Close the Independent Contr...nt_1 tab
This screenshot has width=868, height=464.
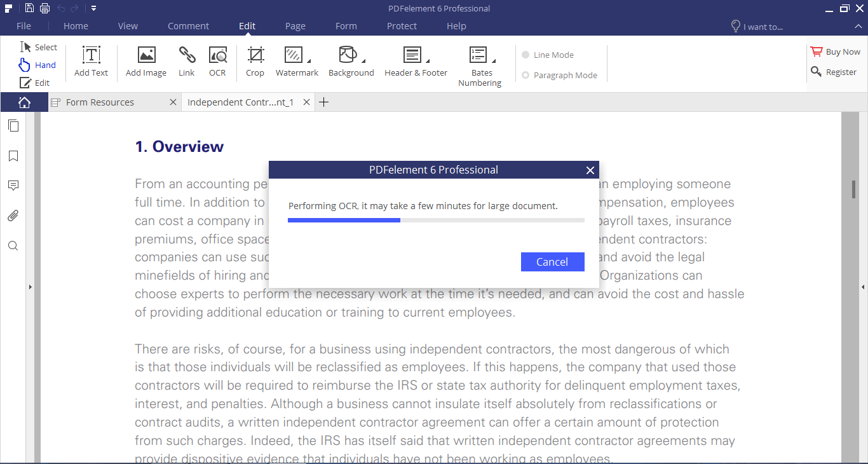coord(306,102)
